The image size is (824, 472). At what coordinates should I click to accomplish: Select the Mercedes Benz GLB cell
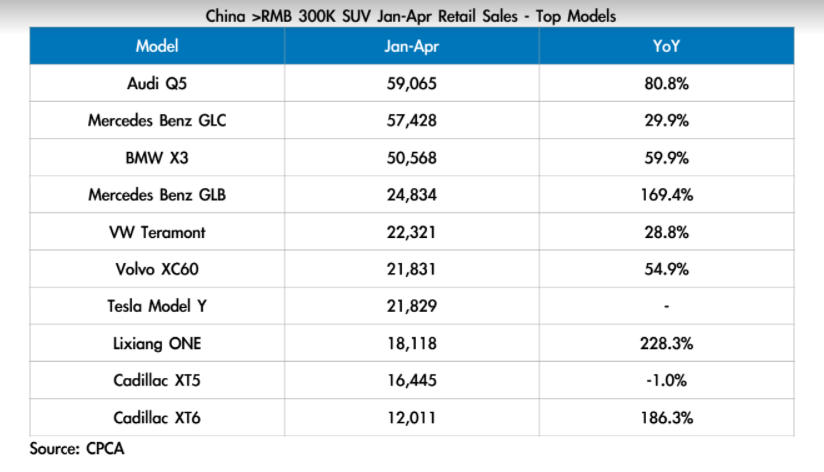click(x=156, y=195)
